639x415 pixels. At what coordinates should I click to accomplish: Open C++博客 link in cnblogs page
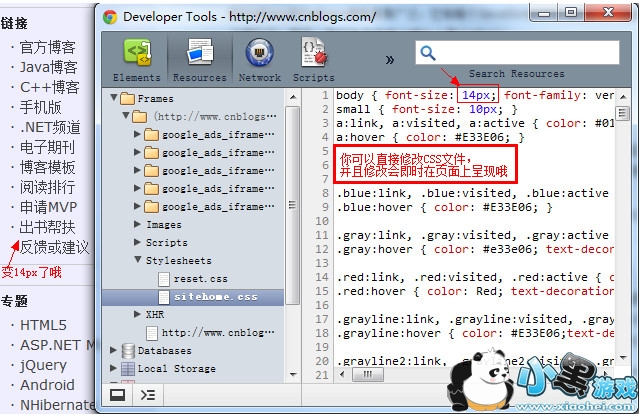[50, 87]
